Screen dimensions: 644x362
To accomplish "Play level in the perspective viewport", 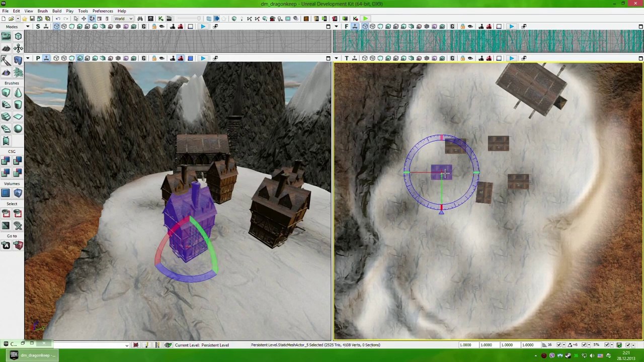I will pos(203,58).
